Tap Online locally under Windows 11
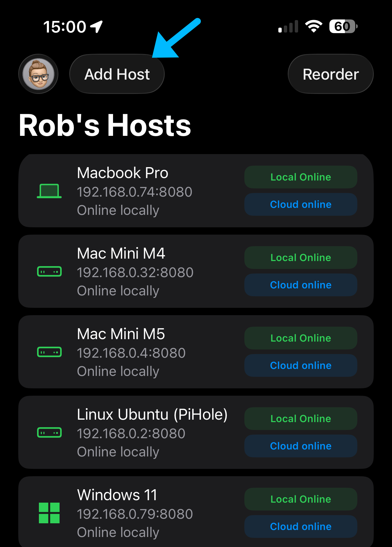Viewport: 392px width, 547px height. click(x=118, y=532)
